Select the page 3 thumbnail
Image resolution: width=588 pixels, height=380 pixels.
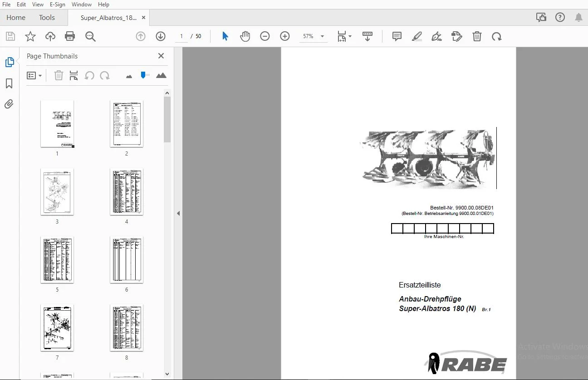click(57, 192)
